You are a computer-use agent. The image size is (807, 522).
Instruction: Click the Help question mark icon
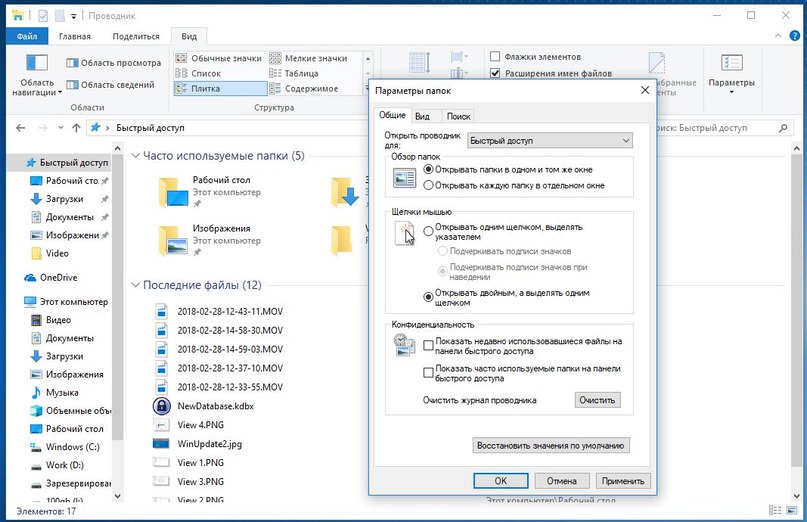pos(795,36)
